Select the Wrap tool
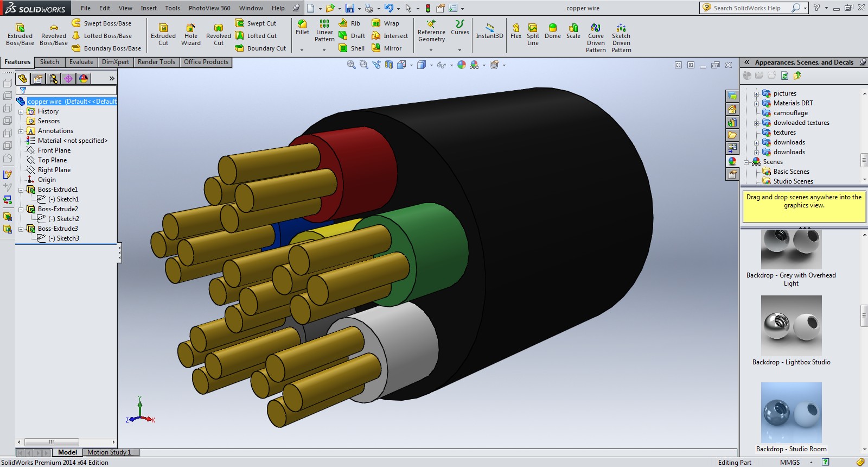This screenshot has height=467, width=868. pos(385,23)
